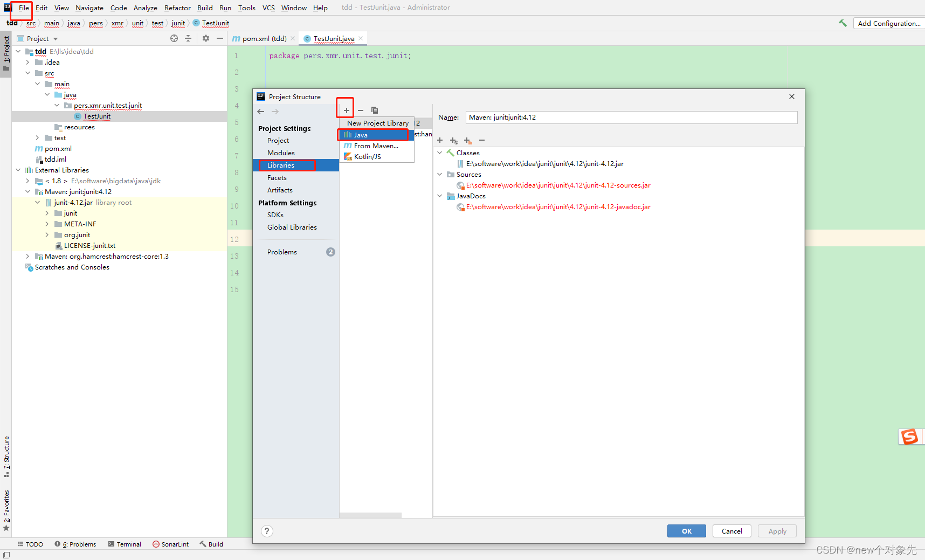Expand the org.junit package in junit jar
Screen dimensions: 925x560
pyautogui.click(x=47, y=235)
